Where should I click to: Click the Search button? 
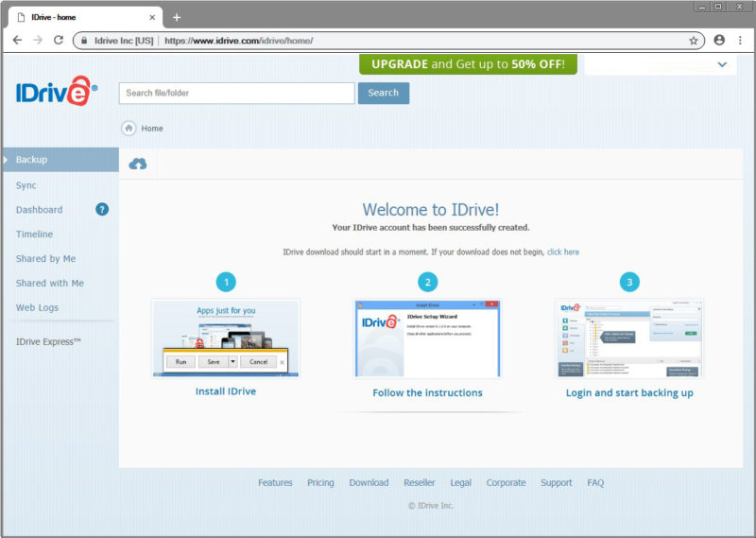point(384,93)
